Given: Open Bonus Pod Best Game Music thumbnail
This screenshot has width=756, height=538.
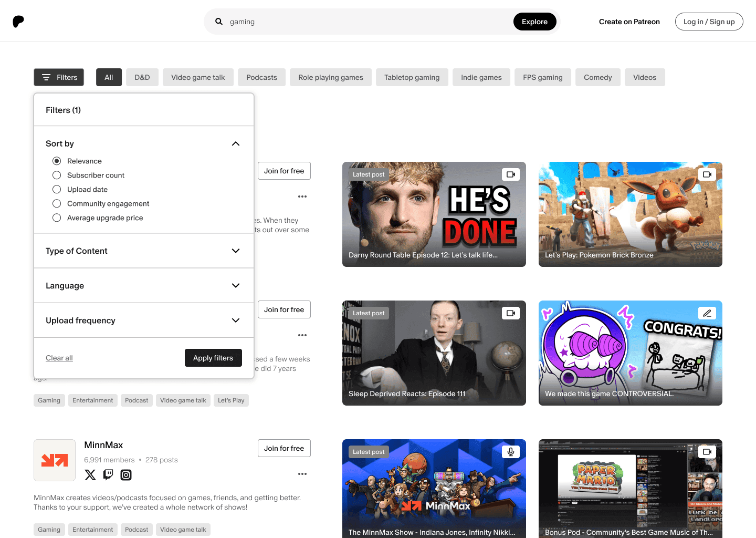Looking at the screenshot, I should tap(631, 489).
